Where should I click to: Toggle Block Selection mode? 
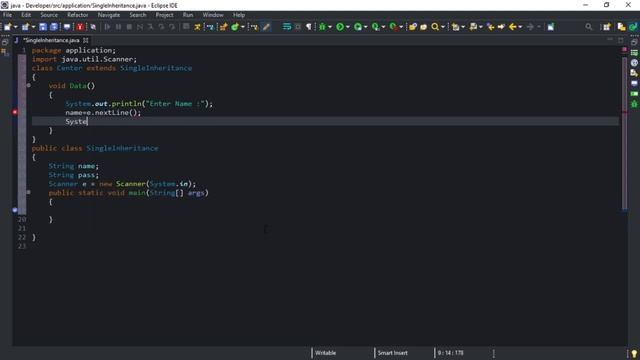[x=298, y=27]
